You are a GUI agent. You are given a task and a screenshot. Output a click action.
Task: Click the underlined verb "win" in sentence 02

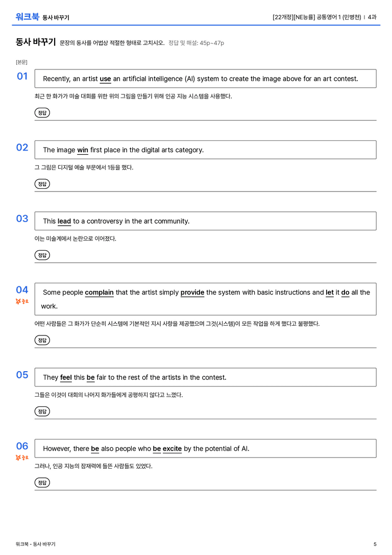tap(83, 150)
